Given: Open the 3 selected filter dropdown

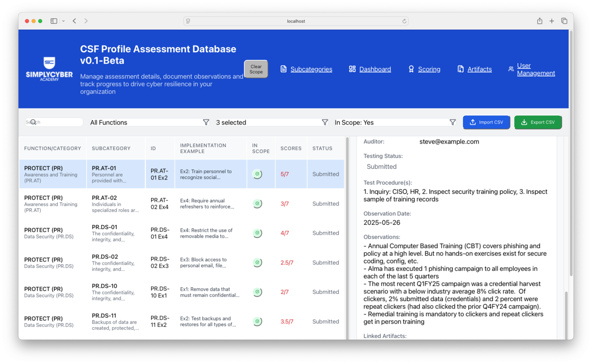Looking at the screenshot, I should click(x=270, y=122).
